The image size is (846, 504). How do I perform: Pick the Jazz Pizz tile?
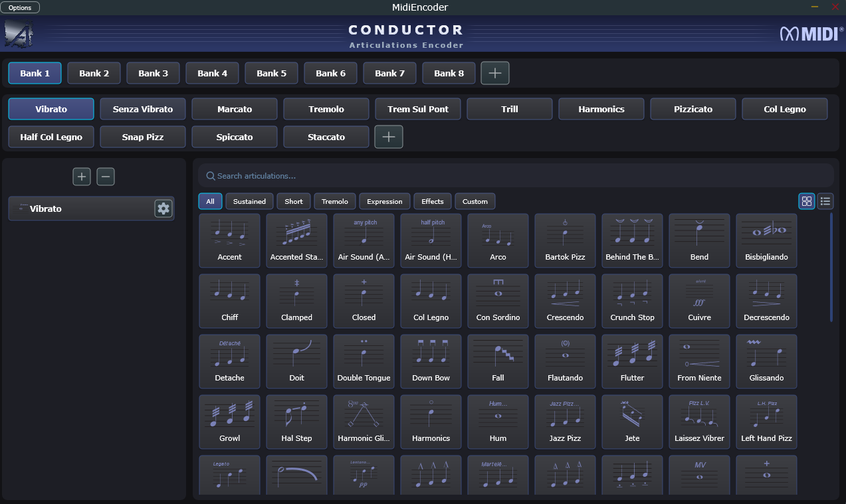click(x=565, y=422)
